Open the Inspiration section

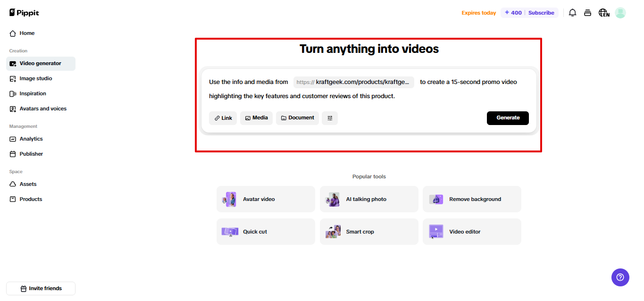(32, 93)
